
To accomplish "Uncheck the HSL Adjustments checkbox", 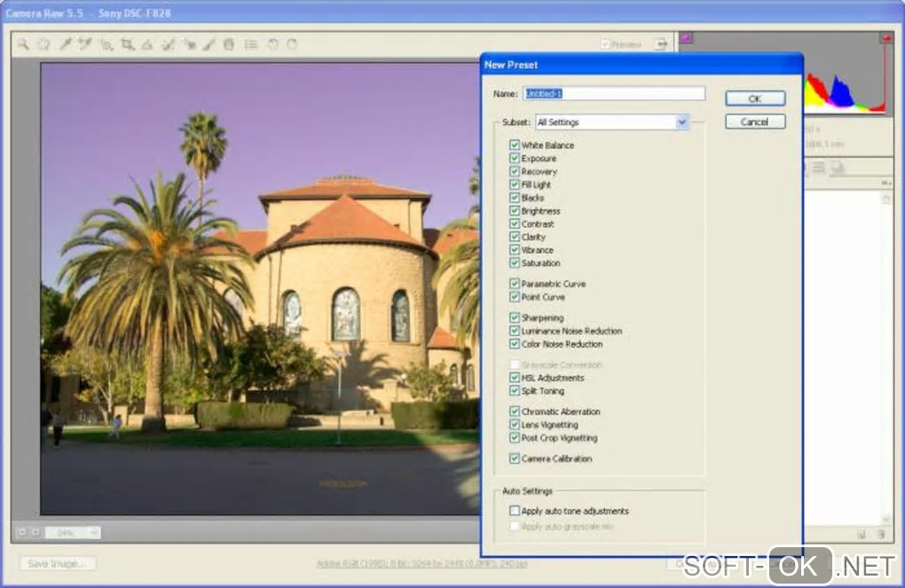I will [515, 378].
